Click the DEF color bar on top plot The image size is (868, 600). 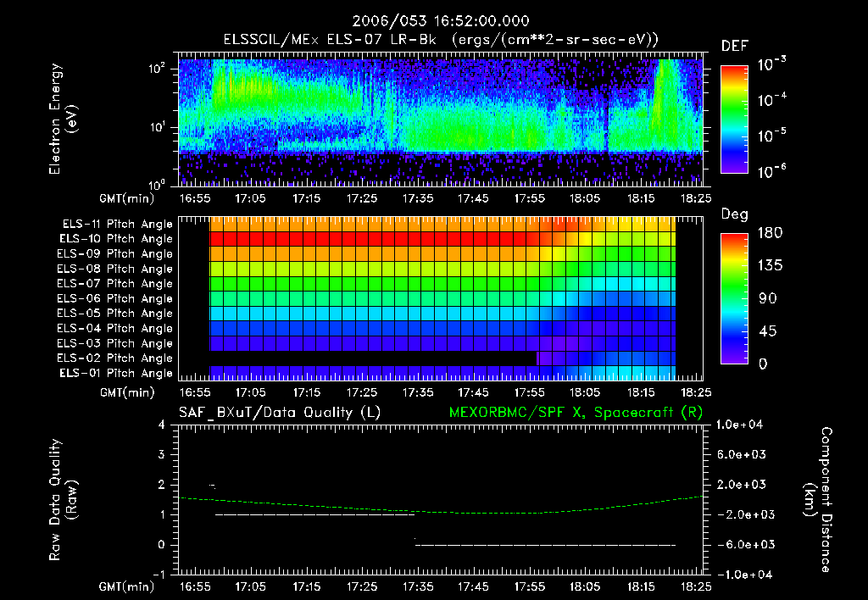[x=734, y=119]
